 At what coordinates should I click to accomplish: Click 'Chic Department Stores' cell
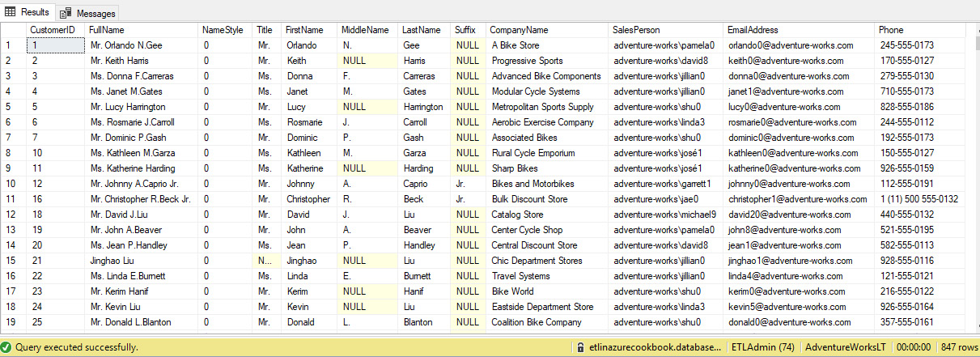547,261
